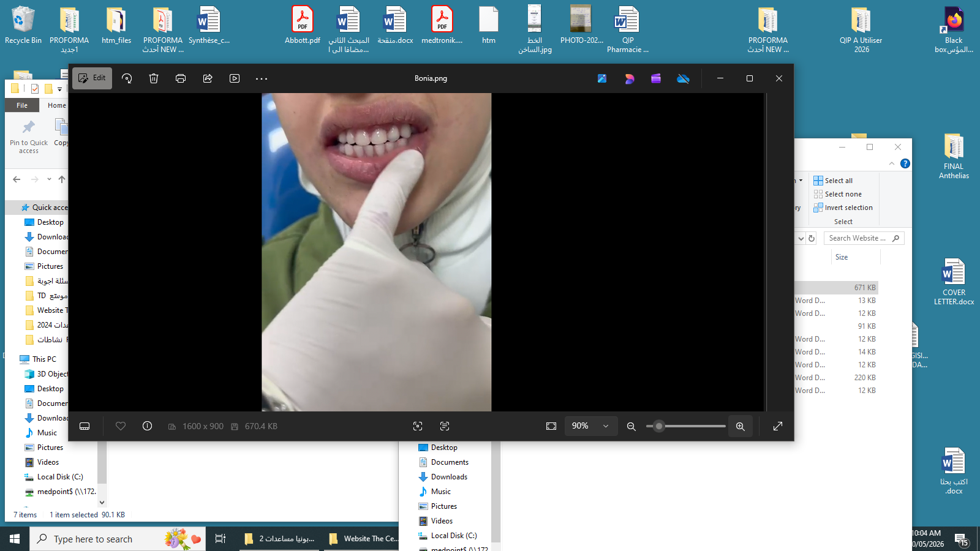
Task: Open COVER LETTER.docx on desktop
Action: coord(954,282)
